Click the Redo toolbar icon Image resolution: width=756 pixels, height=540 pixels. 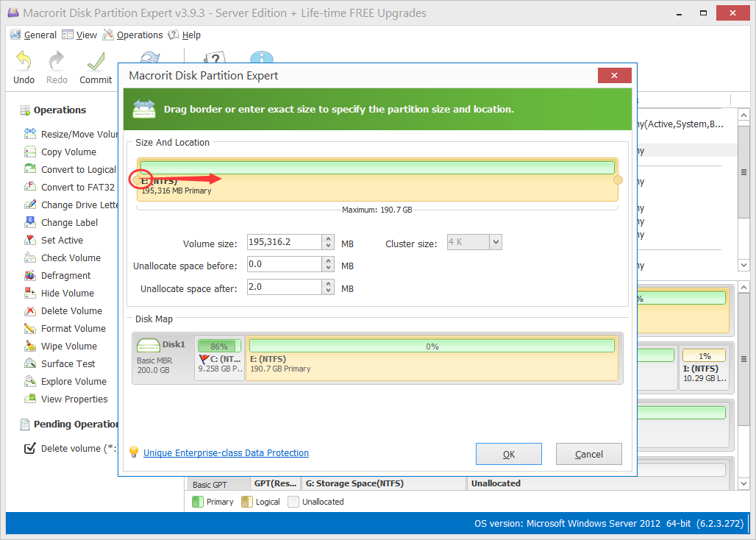(57, 61)
